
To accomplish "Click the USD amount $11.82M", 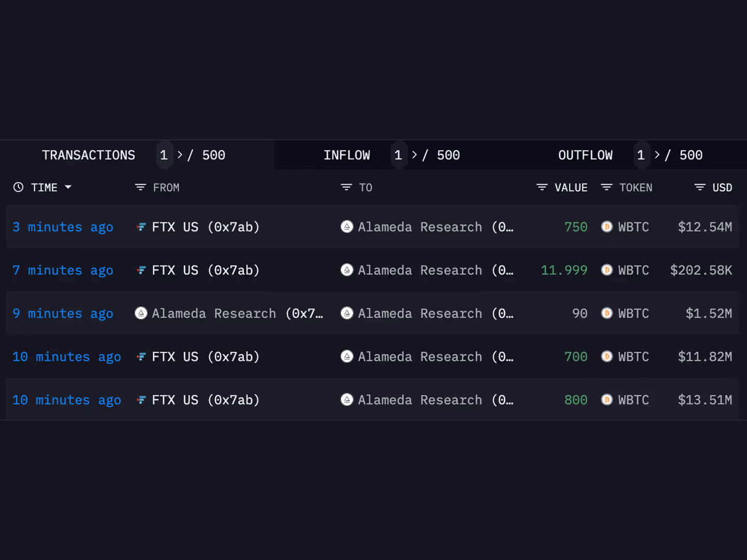I will tap(705, 357).
